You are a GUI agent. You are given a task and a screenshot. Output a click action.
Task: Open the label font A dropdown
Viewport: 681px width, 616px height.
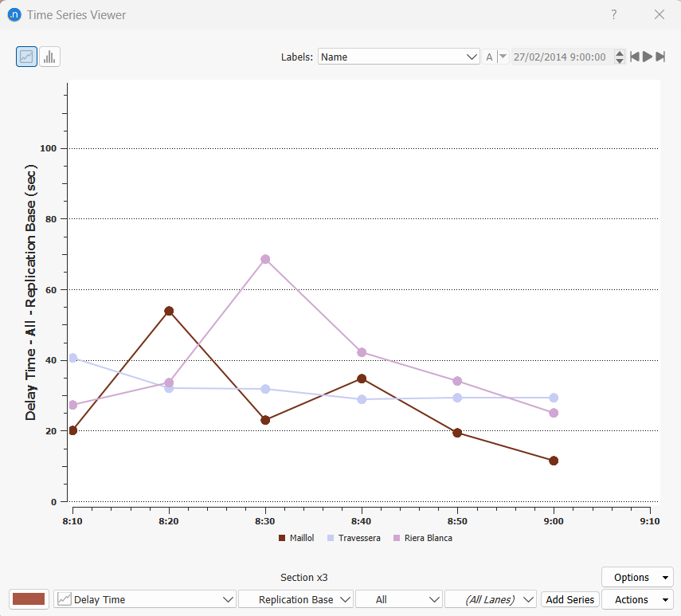503,57
